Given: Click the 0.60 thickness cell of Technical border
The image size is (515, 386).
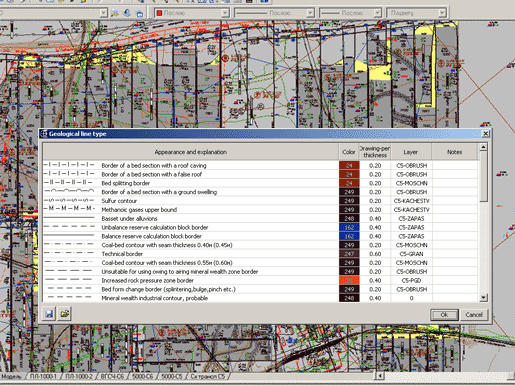Looking at the screenshot, I should click(x=375, y=254).
